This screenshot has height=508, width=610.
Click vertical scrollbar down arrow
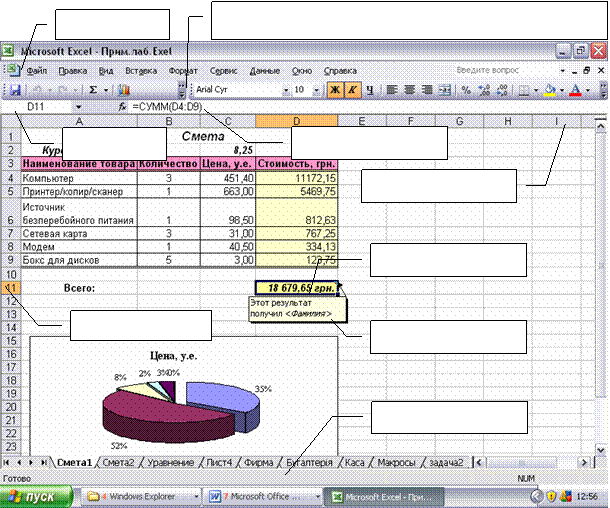coord(600,450)
